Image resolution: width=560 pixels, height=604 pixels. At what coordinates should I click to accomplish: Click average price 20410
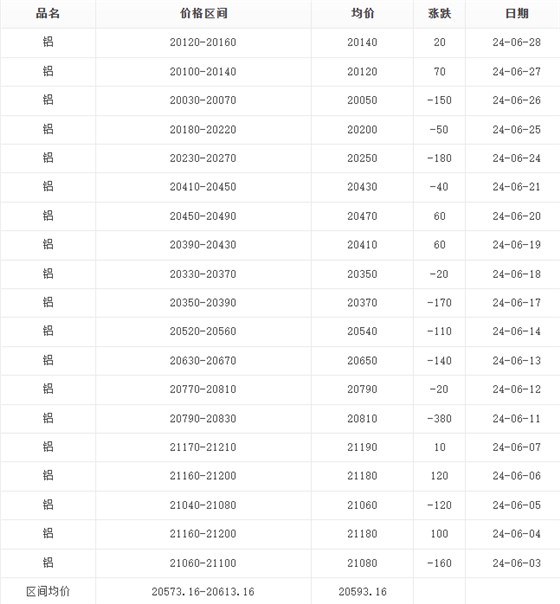pyautogui.click(x=362, y=245)
